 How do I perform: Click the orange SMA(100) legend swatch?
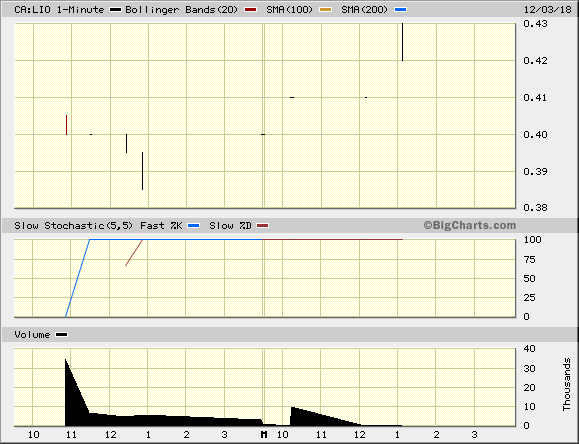coord(325,10)
